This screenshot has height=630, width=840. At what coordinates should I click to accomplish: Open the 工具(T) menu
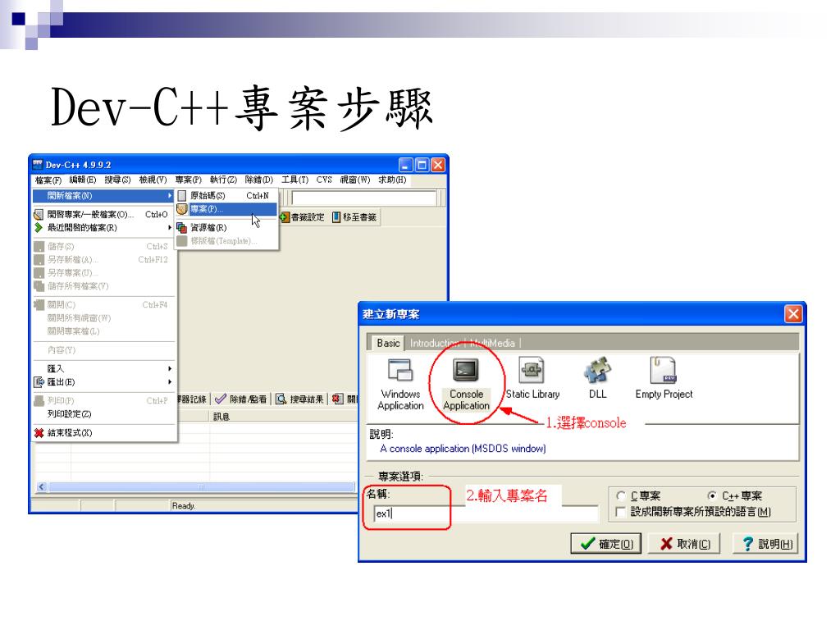coord(295,180)
